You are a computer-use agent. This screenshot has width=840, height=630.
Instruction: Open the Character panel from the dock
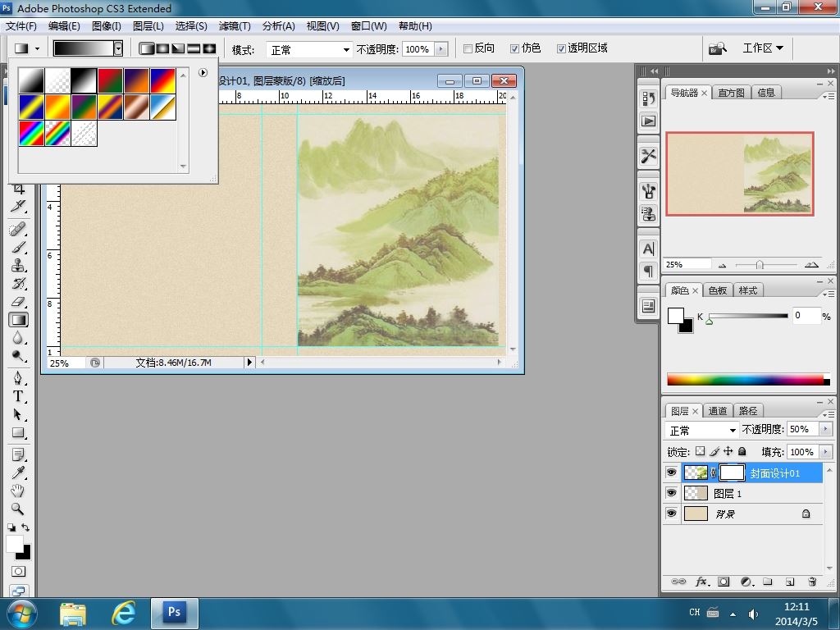click(x=649, y=249)
